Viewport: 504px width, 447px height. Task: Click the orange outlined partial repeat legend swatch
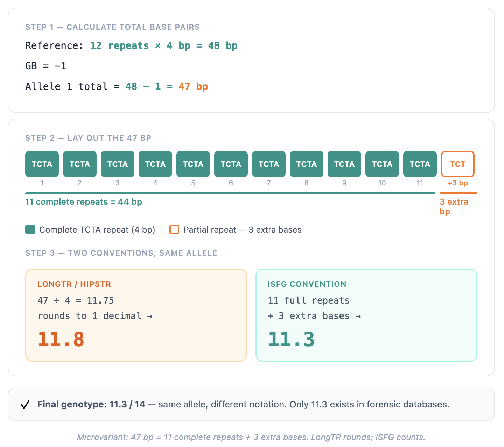point(174,230)
